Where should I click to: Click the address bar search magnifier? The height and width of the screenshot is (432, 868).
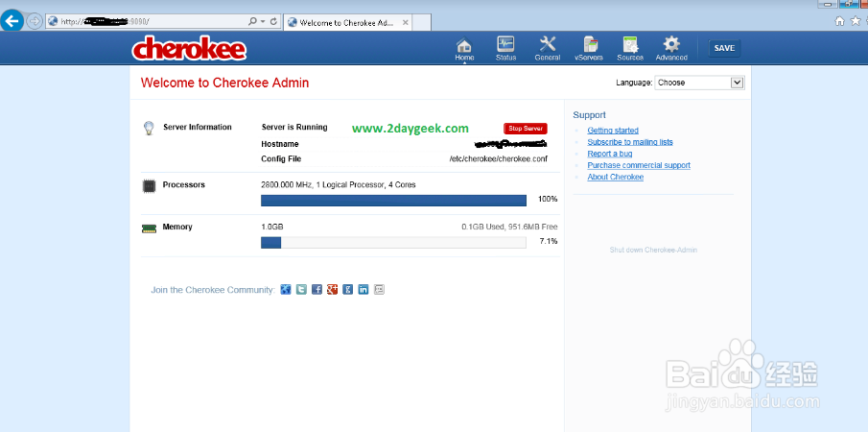point(252,21)
